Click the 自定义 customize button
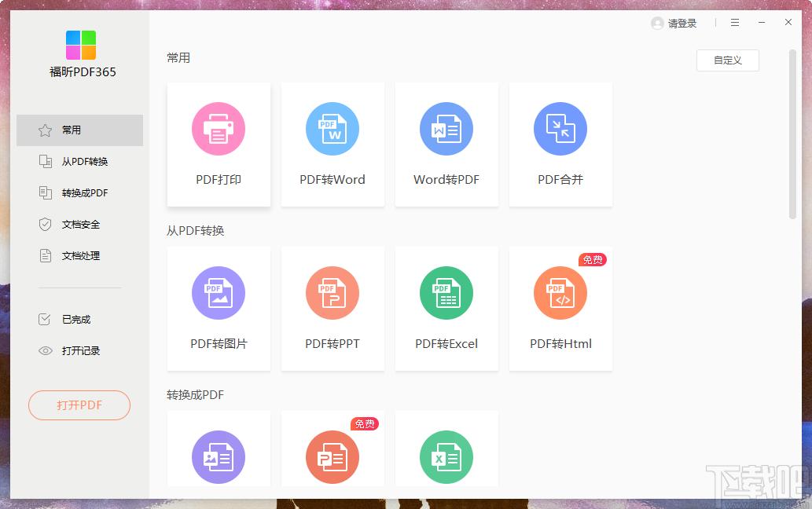 pyautogui.click(x=728, y=60)
